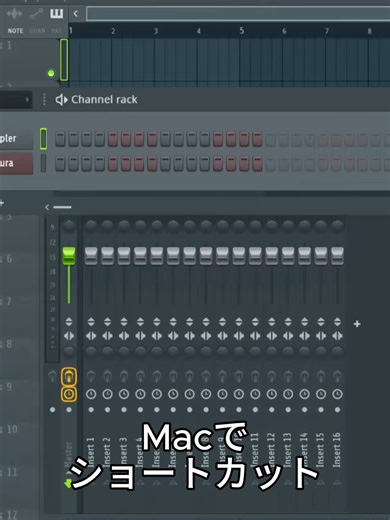Click the horizontal scrollbar at the playlist top
390x520 pixels.
point(238,14)
